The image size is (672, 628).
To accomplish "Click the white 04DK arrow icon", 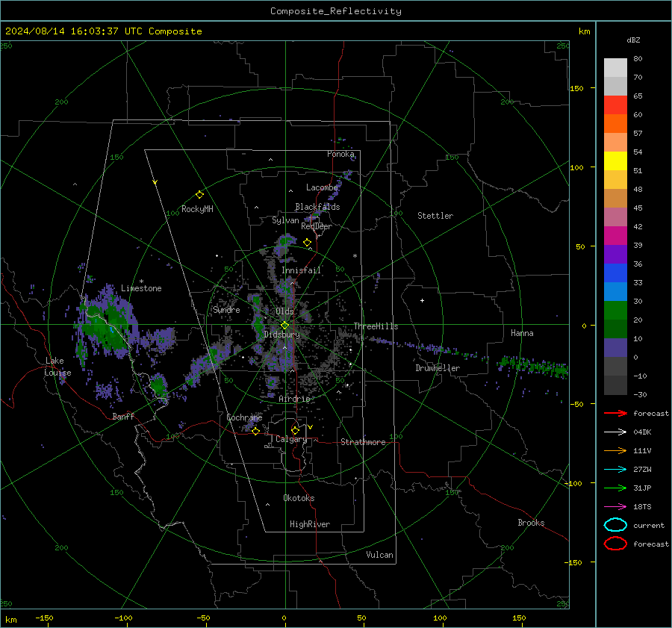I will [x=615, y=432].
